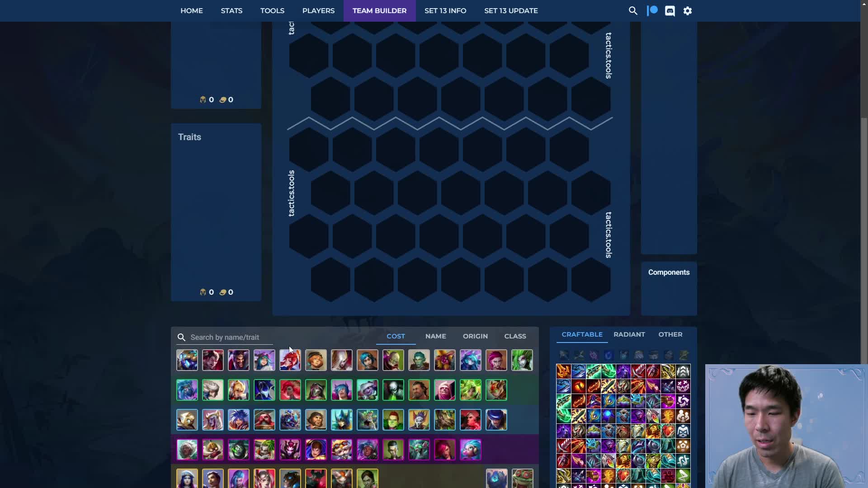
Task: Select the Camille champion icon
Action: pyautogui.click(x=213, y=390)
